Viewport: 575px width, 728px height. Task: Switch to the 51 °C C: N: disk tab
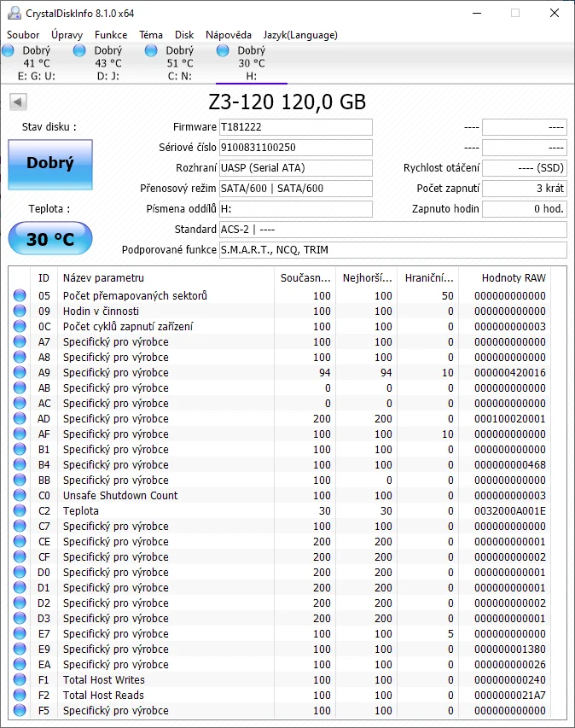[180, 63]
